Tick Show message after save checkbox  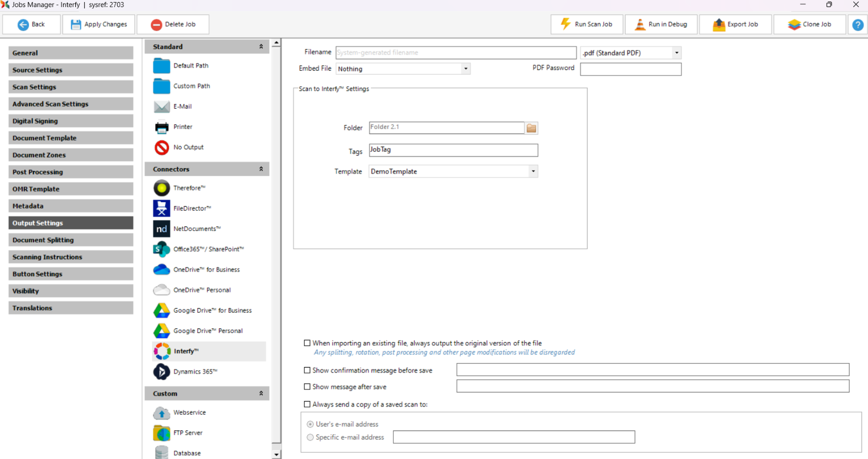point(307,387)
